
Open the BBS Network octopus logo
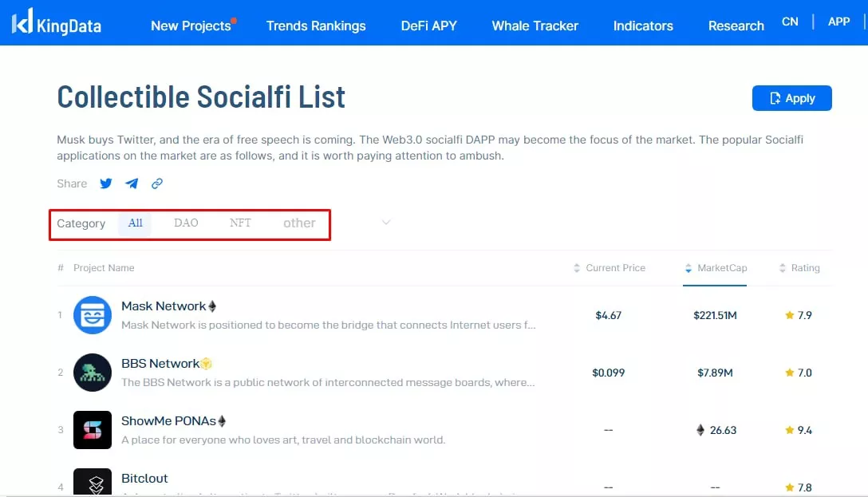[93, 373]
